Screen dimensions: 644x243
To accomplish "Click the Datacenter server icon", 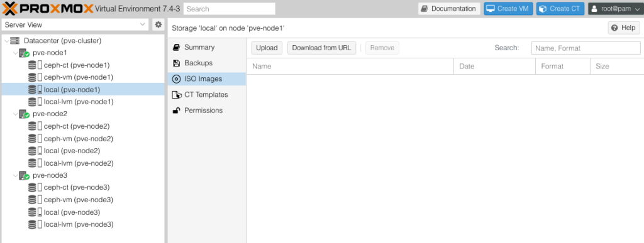I will click(x=15, y=41).
